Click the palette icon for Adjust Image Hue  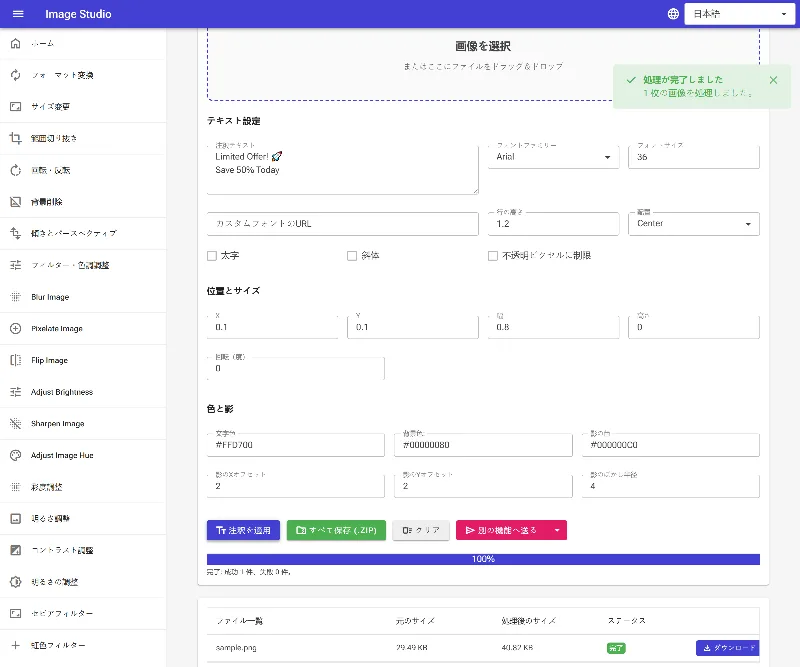pyautogui.click(x=16, y=455)
